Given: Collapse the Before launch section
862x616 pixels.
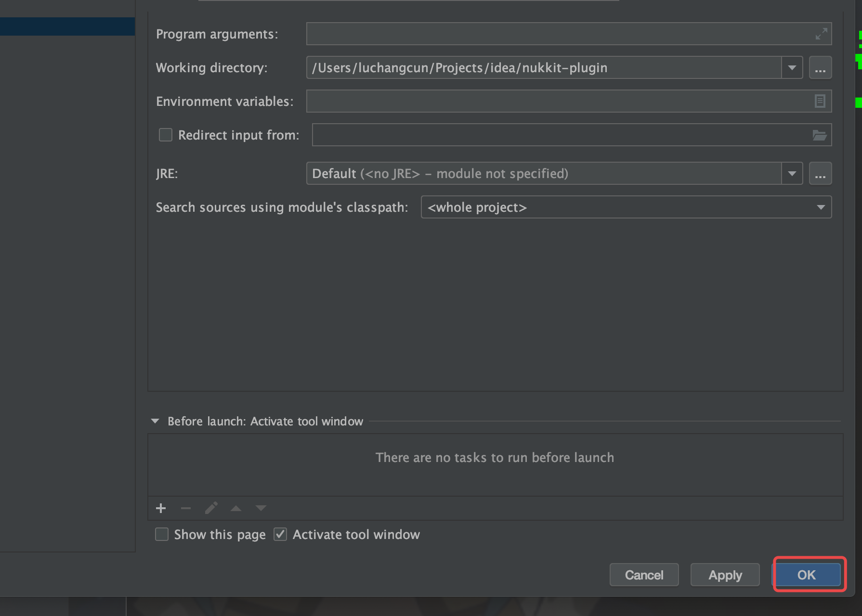Looking at the screenshot, I should 155,421.
